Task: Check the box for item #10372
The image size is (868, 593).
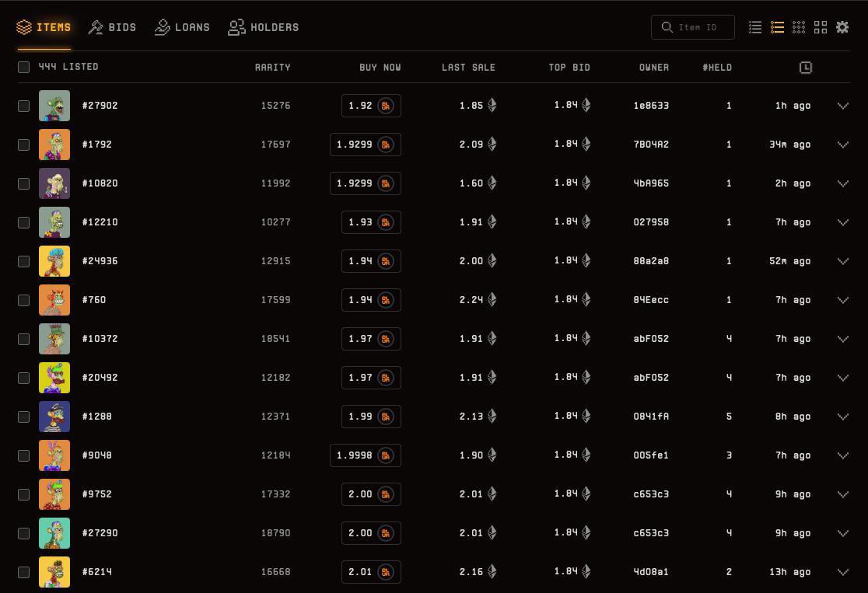Action: pyautogui.click(x=23, y=339)
